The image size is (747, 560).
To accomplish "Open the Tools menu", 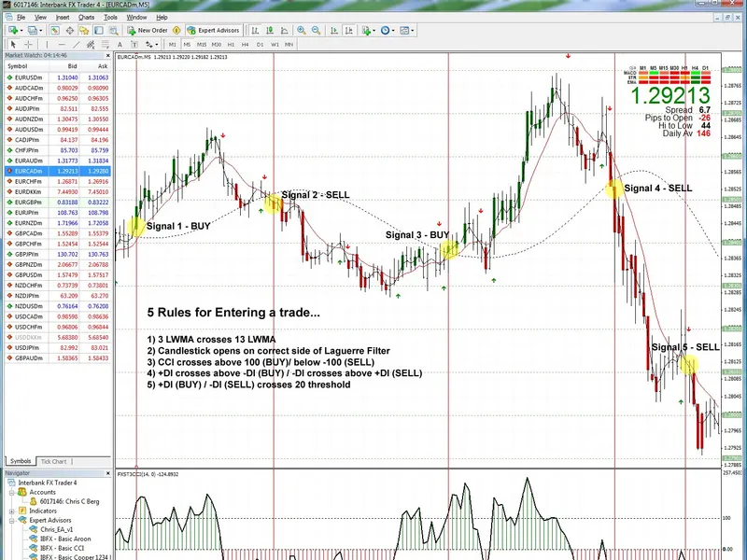I will coord(110,17).
